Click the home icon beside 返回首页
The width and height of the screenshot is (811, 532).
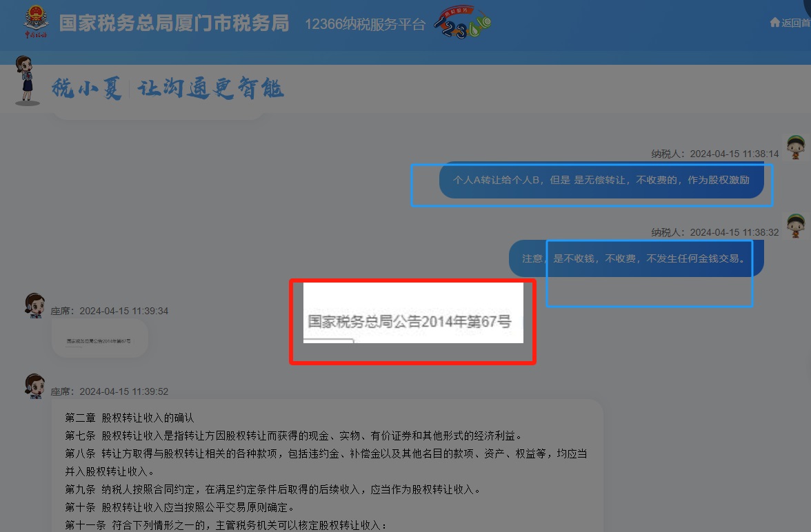(x=774, y=22)
